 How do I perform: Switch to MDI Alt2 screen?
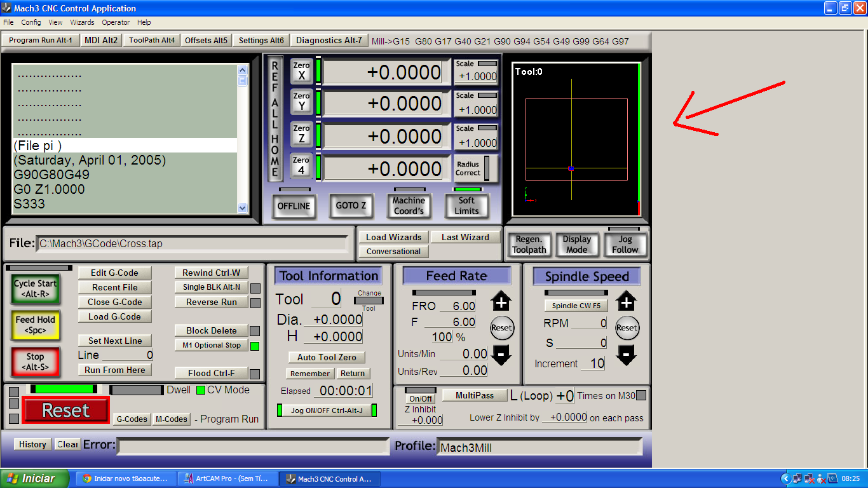click(102, 40)
